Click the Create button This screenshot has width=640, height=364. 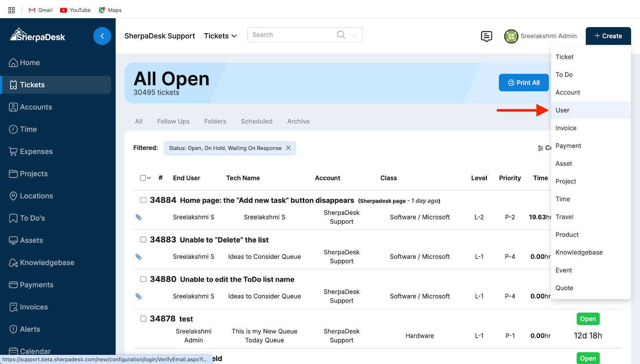[608, 36]
